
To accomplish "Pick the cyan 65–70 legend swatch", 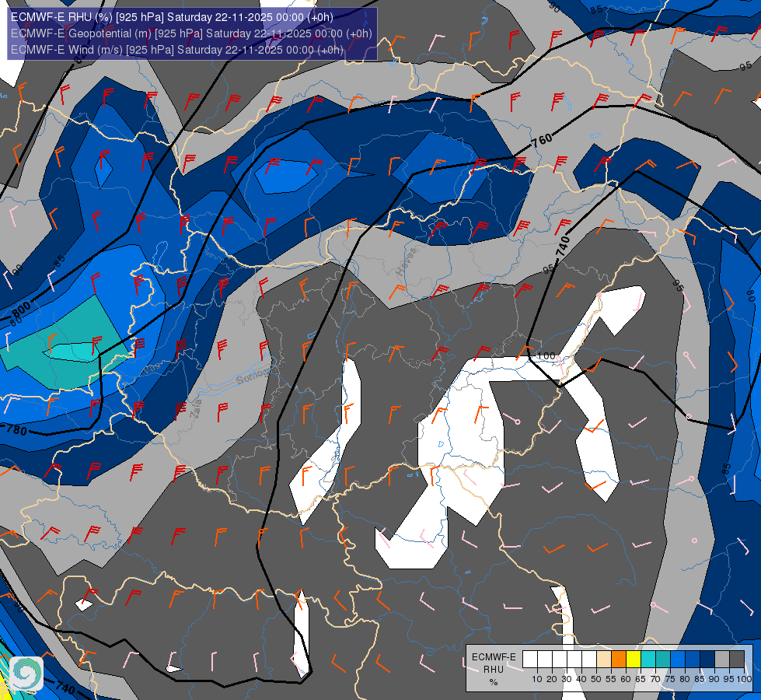I will [x=648, y=659].
